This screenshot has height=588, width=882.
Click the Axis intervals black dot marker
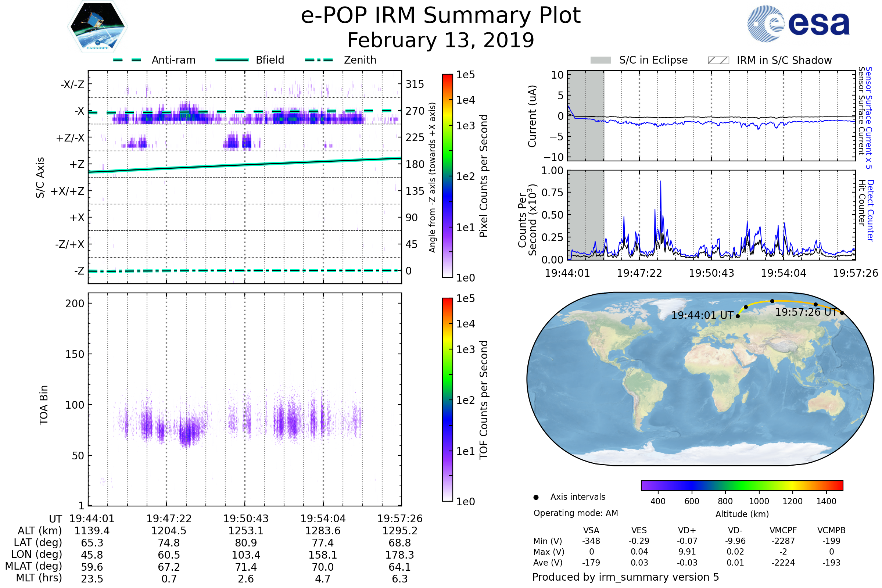pos(536,497)
